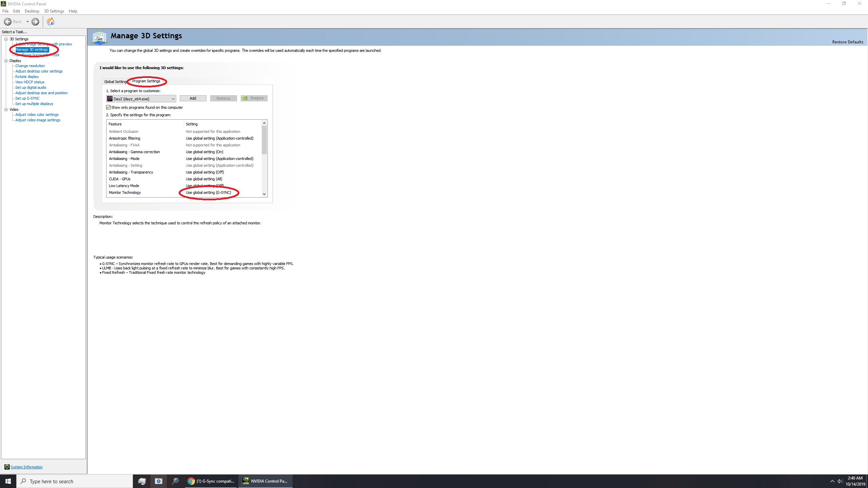Collapse the 3D Settings tree node
The image size is (868, 488).
pos(6,39)
